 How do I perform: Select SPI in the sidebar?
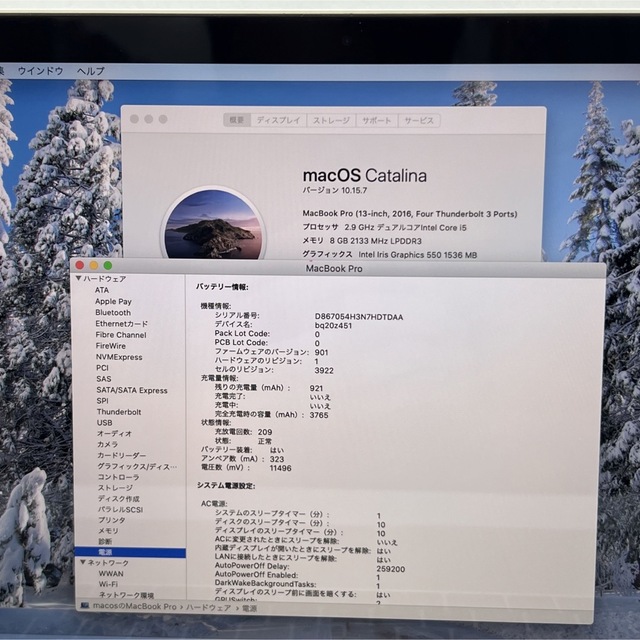[x=103, y=401]
